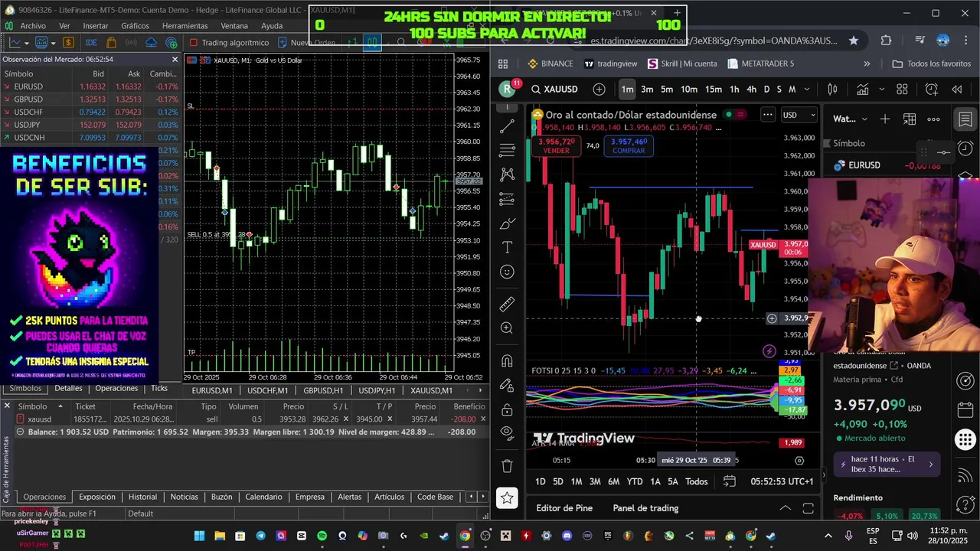Open TradingView indicators button
The height and width of the screenshot is (551, 980).
click(x=863, y=90)
